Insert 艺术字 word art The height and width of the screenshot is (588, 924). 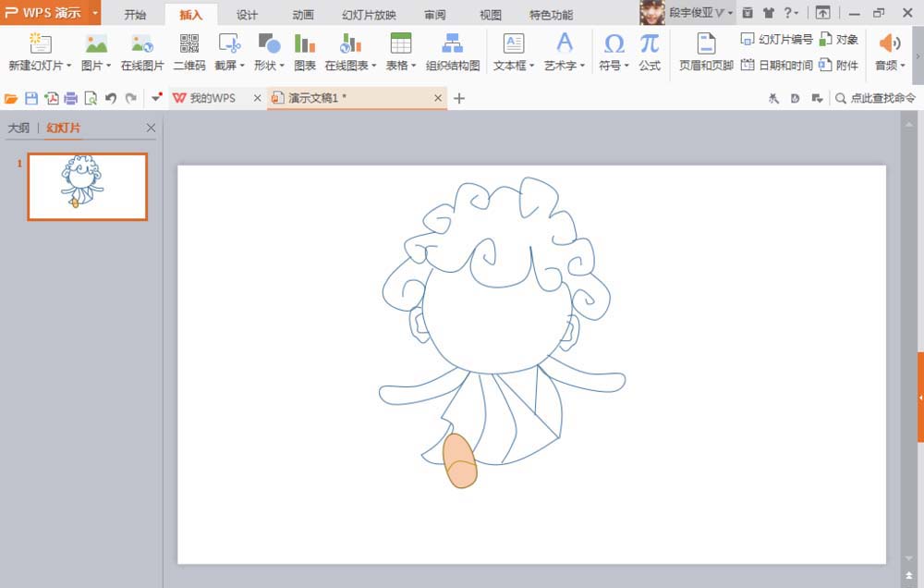[564, 43]
